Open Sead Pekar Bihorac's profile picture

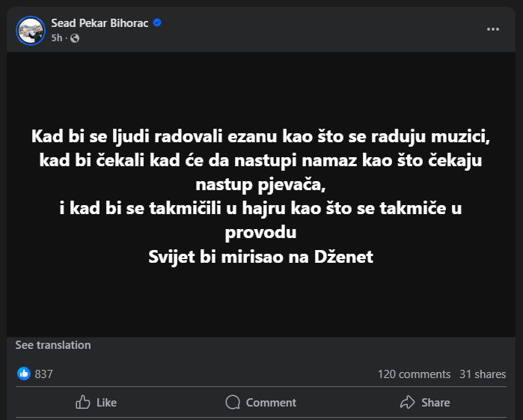[x=31, y=30]
